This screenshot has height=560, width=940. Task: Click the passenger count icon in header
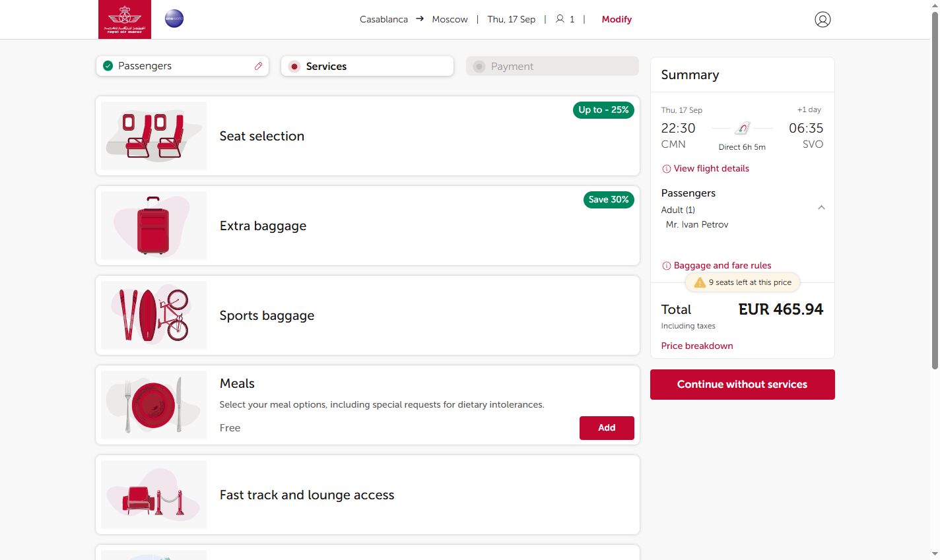(560, 19)
